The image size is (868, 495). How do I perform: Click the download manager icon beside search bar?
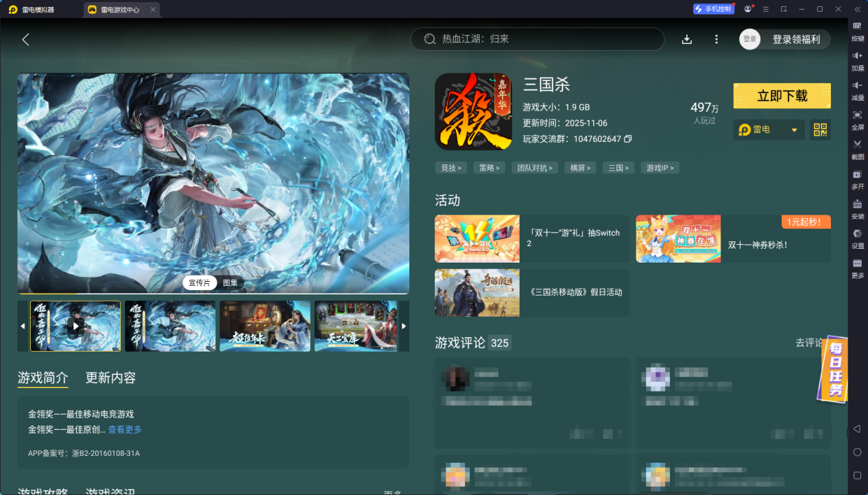[x=686, y=39]
